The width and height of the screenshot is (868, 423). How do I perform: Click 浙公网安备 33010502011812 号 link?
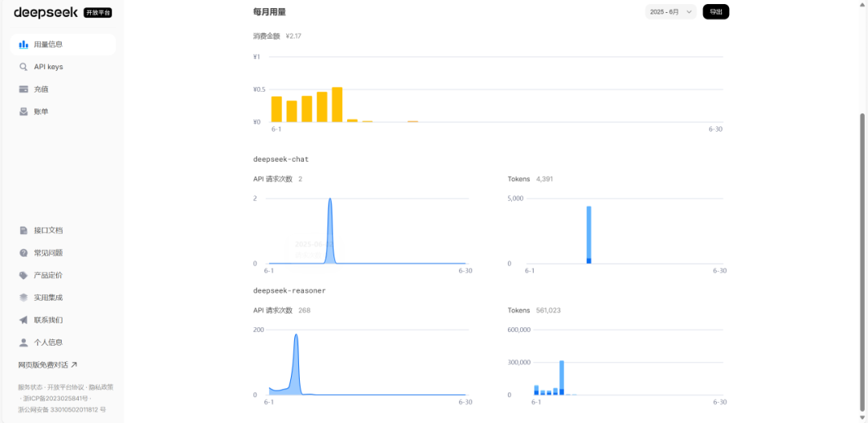pyautogui.click(x=62, y=409)
